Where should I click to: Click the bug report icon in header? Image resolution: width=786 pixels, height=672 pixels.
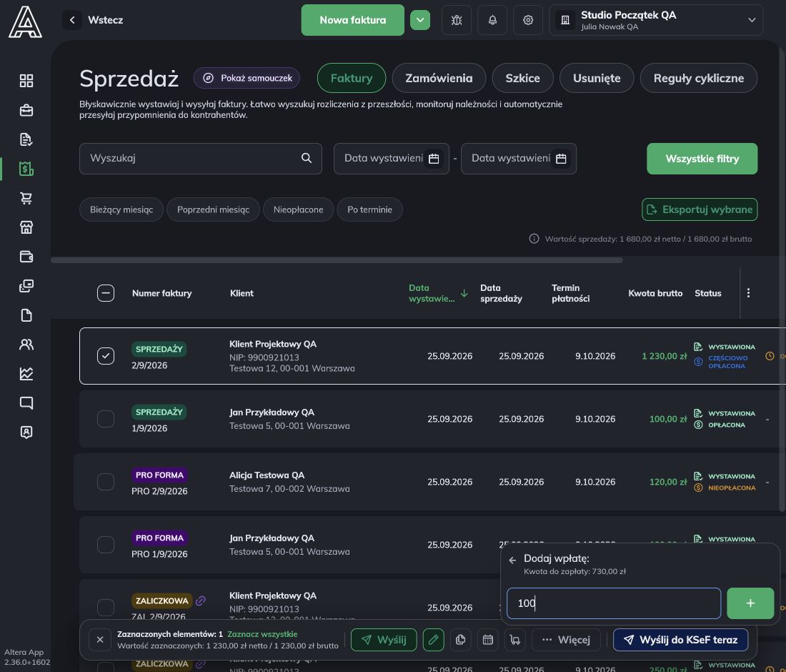coord(457,20)
